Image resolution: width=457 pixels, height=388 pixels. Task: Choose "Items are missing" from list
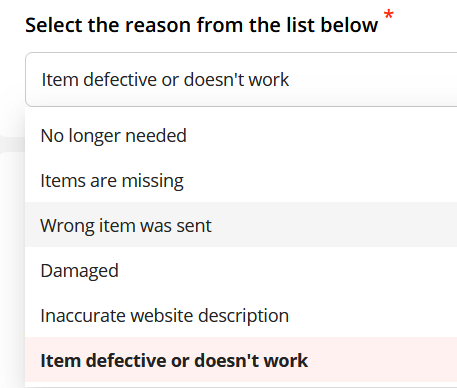241,181
